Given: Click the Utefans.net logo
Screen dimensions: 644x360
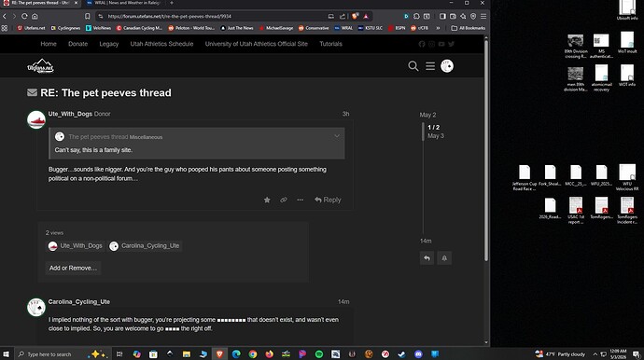Looking at the screenshot, I should click(x=40, y=65).
